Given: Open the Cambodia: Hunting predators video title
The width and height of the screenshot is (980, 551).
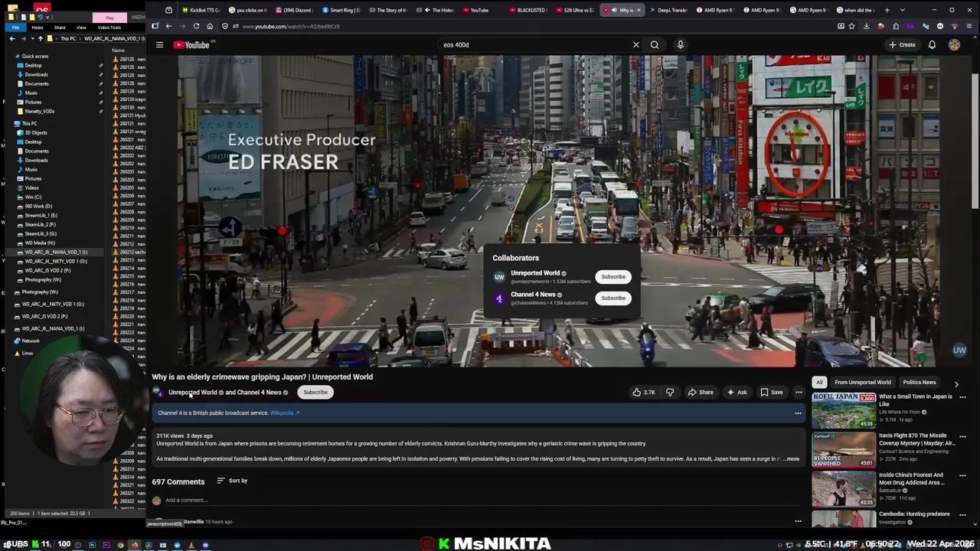Looking at the screenshot, I should [914, 514].
